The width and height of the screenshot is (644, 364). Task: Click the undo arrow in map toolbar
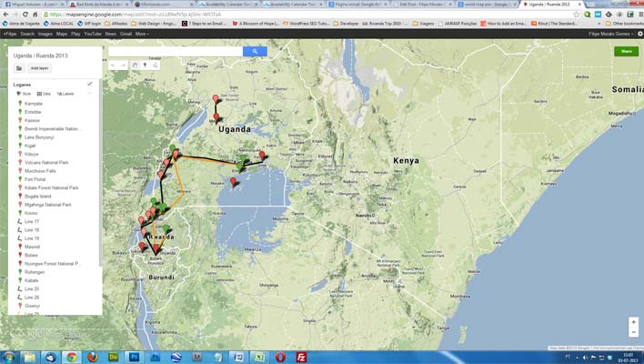coord(113,66)
